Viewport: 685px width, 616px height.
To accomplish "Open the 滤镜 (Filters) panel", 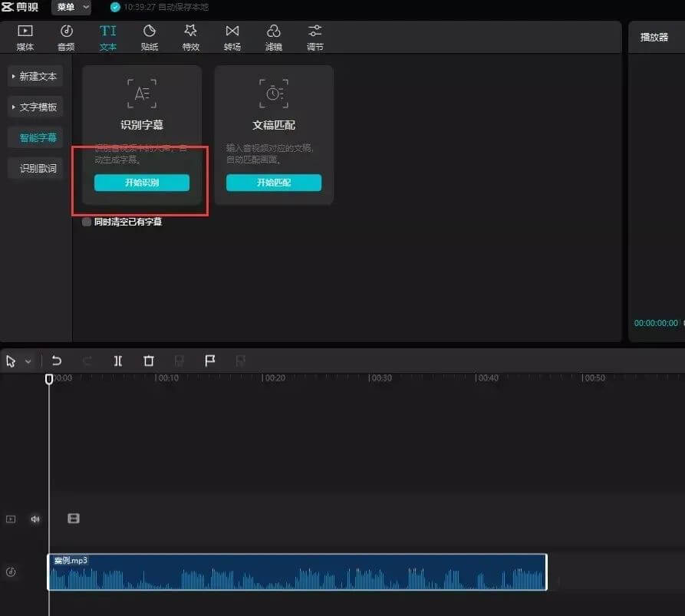I will [274, 37].
